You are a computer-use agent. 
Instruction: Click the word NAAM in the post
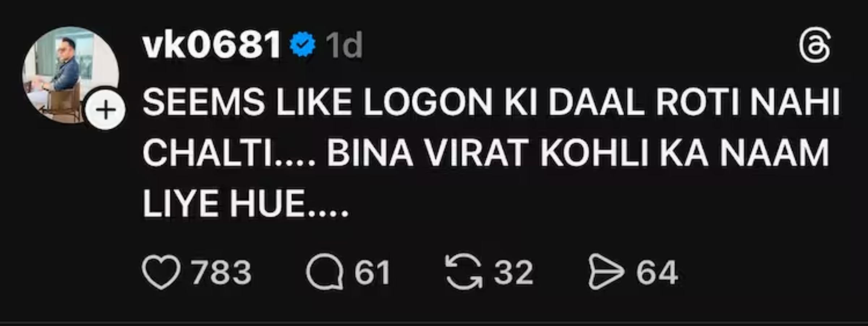[x=774, y=153]
